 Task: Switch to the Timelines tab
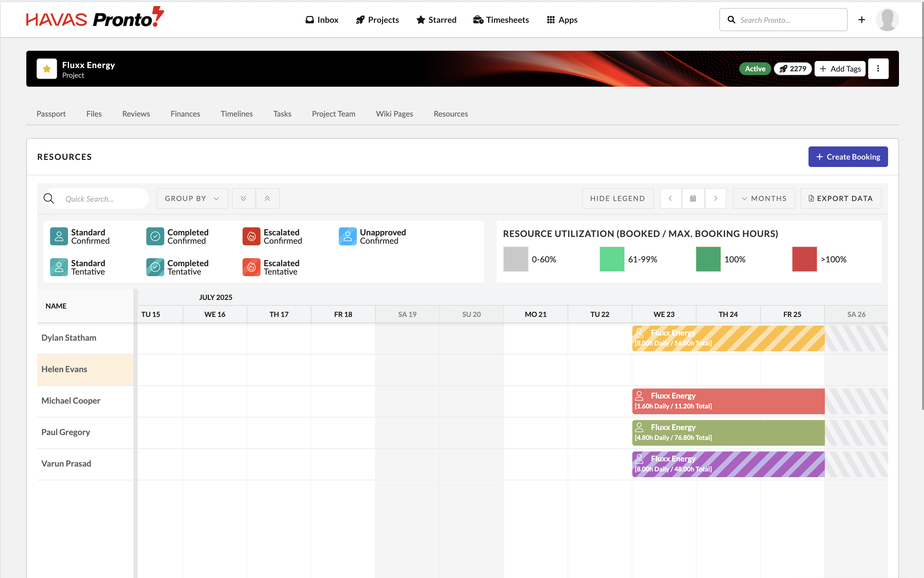(237, 114)
